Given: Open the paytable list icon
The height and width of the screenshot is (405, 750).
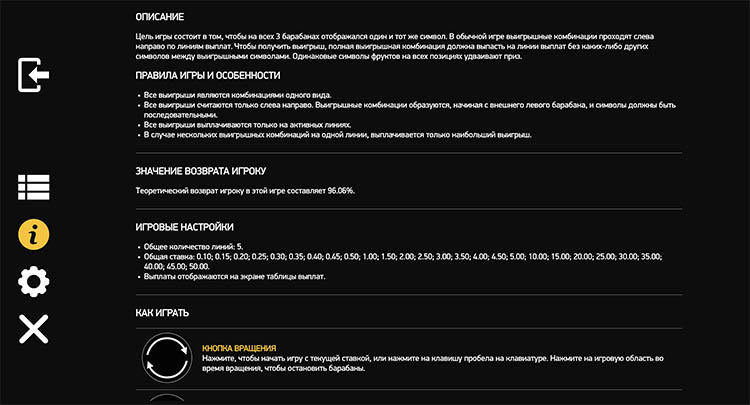Looking at the screenshot, I should click(34, 187).
